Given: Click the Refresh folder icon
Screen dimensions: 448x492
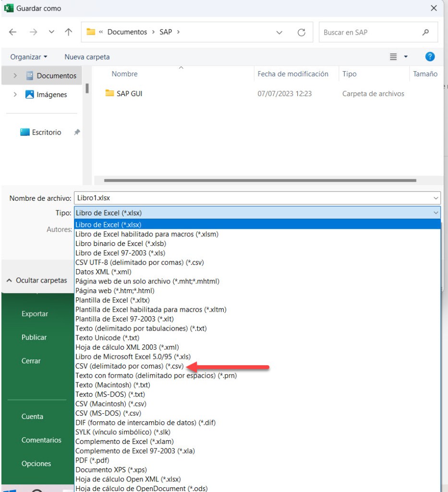Looking at the screenshot, I should pyautogui.click(x=302, y=32).
